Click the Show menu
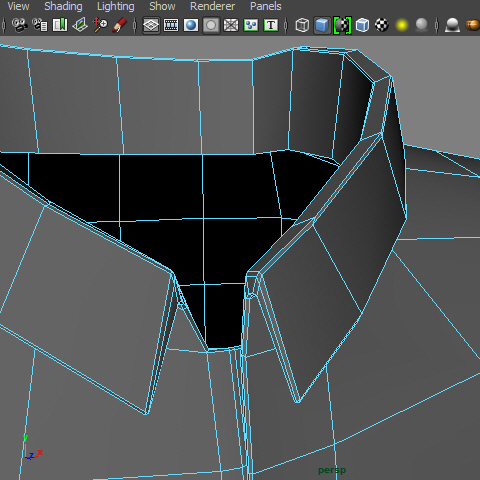This screenshot has width=480, height=480. point(162,6)
